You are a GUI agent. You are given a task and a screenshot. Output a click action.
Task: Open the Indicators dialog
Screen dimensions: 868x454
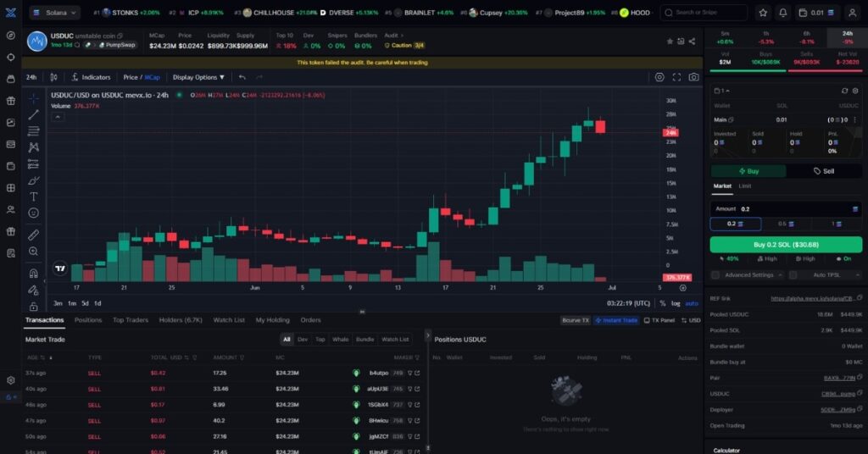click(x=91, y=77)
